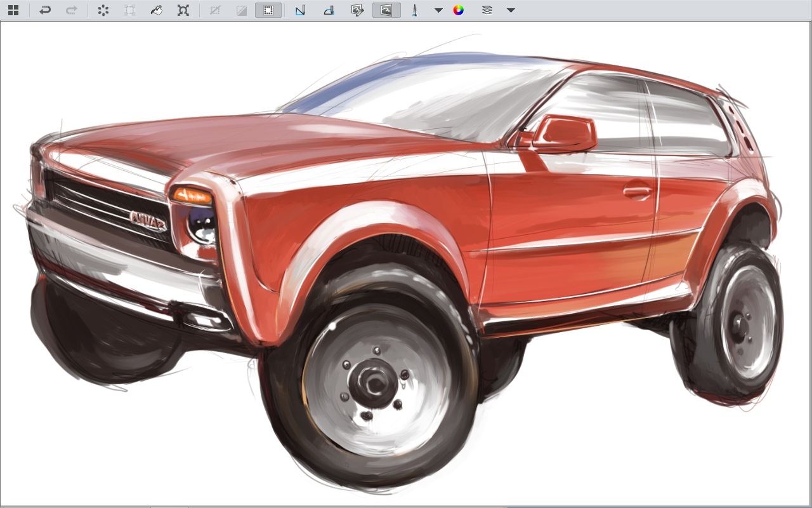The height and width of the screenshot is (508, 812).
Task: Click the image-with-pencil icon
Action: coord(357,10)
